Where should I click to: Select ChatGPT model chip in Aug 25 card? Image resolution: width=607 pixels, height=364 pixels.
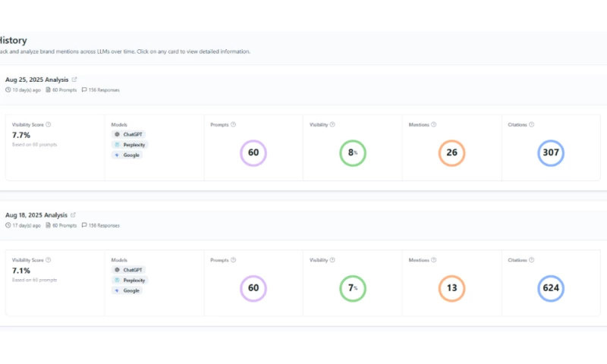(128, 134)
